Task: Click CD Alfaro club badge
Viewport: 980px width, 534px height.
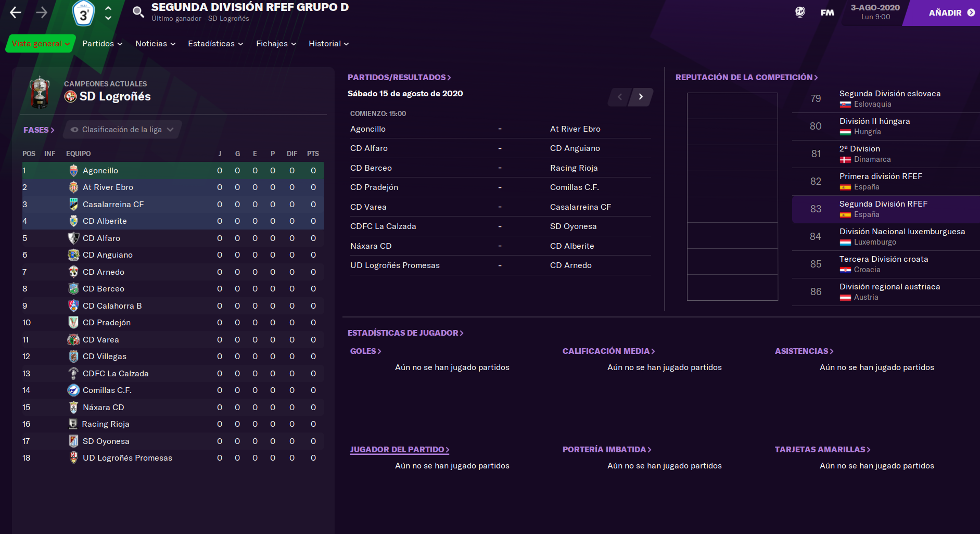Action: click(73, 238)
